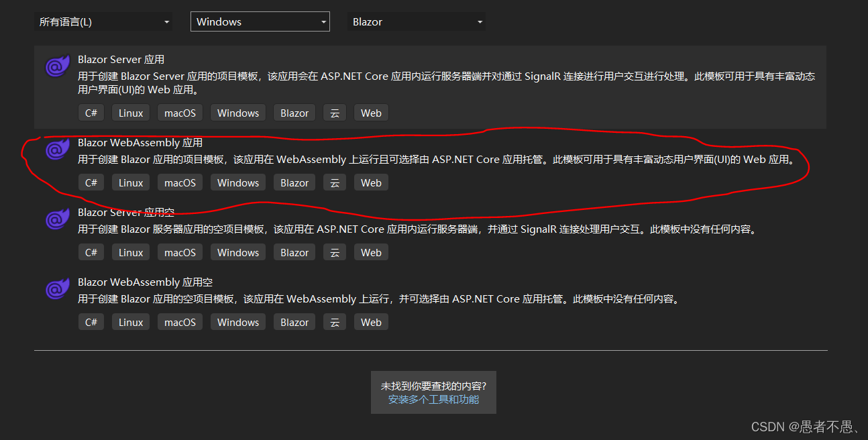The width and height of the screenshot is (868, 440).
Task: Click Blazor tag under Blazor Server 应用
Action: tap(294, 113)
